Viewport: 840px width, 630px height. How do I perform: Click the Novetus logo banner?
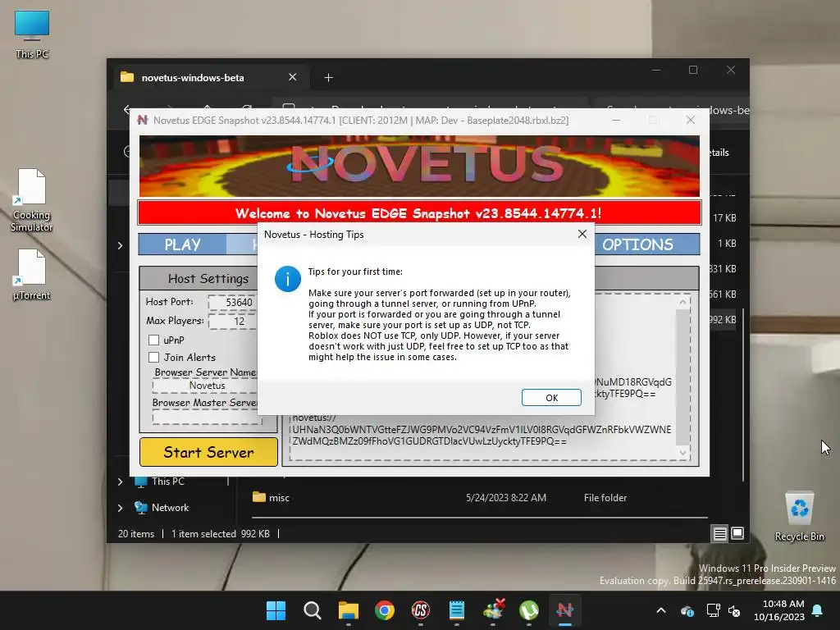pyautogui.click(x=419, y=166)
